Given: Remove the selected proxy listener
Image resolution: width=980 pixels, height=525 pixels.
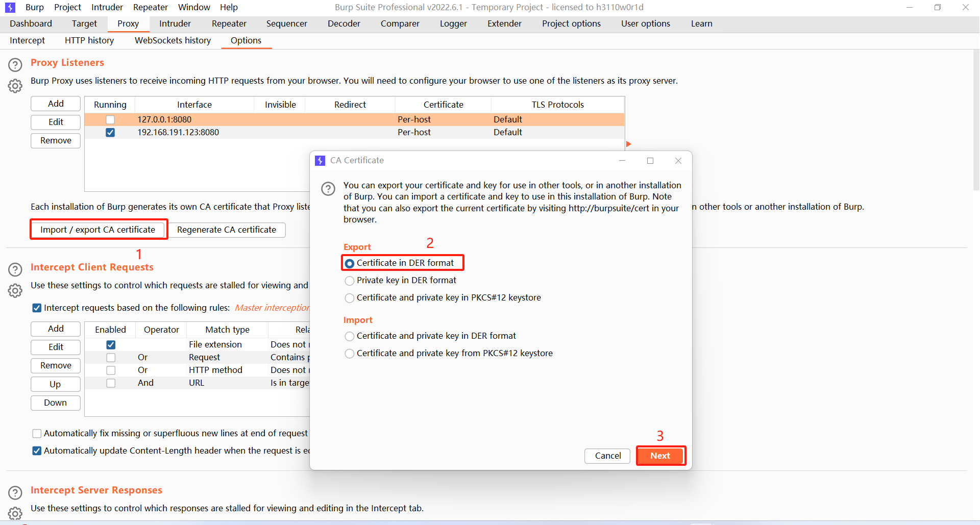Looking at the screenshot, I should [x=56, y=140].
